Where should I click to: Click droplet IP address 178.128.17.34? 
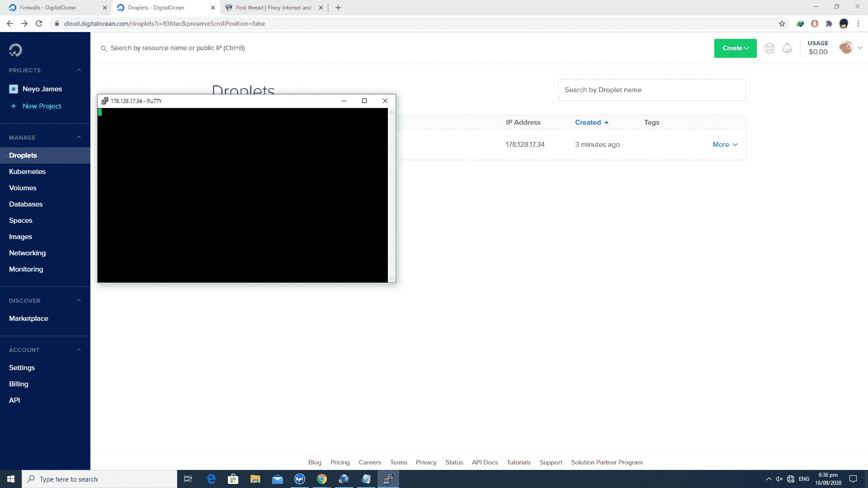(x=525, y=145)
